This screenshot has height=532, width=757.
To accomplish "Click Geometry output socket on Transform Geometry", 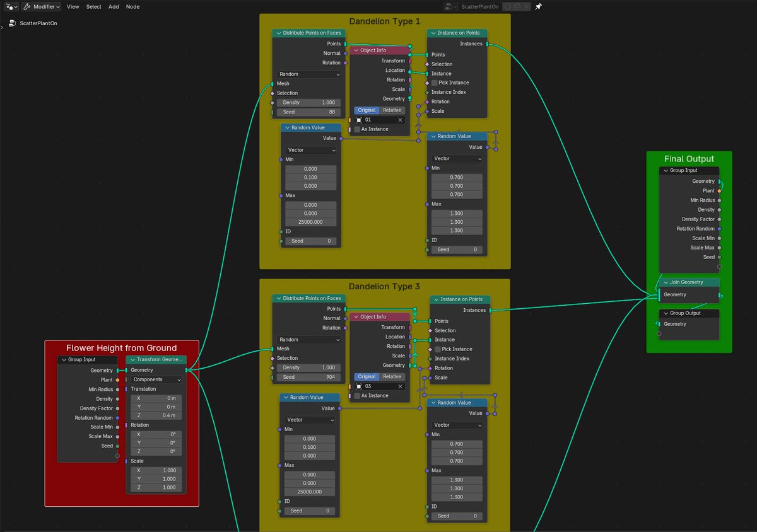I will coord(187,370).
